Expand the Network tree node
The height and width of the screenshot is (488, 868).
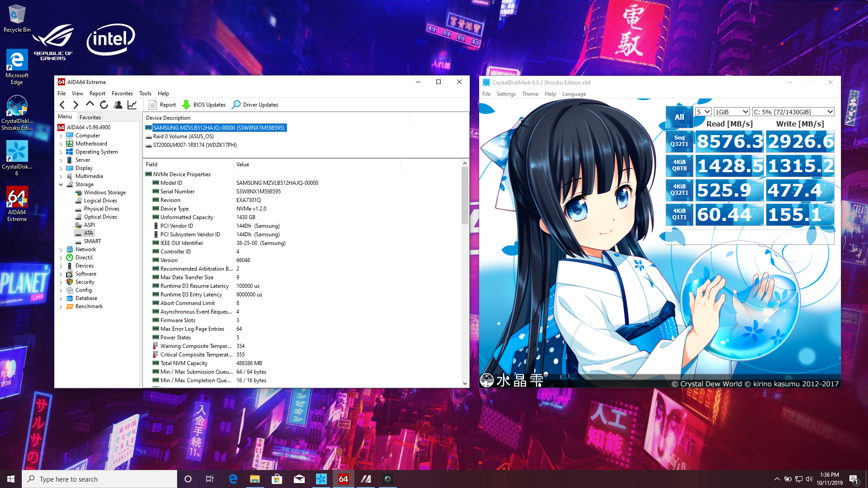[61, 249]
